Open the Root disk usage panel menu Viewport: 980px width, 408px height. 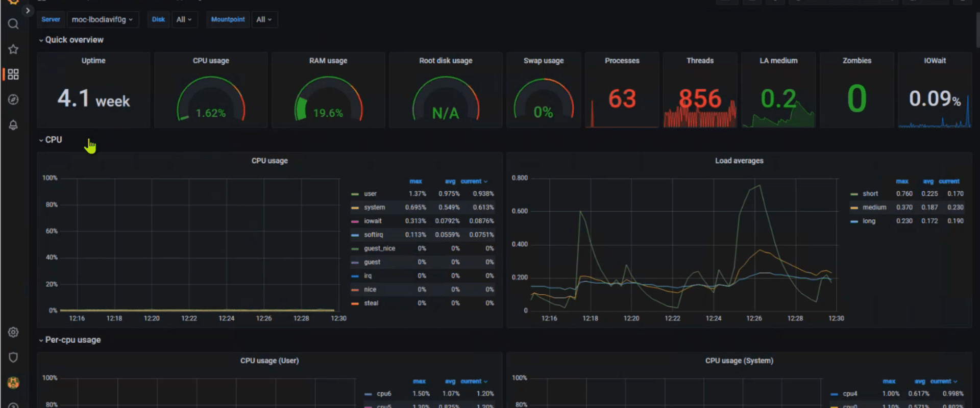(x=446, y=61)
